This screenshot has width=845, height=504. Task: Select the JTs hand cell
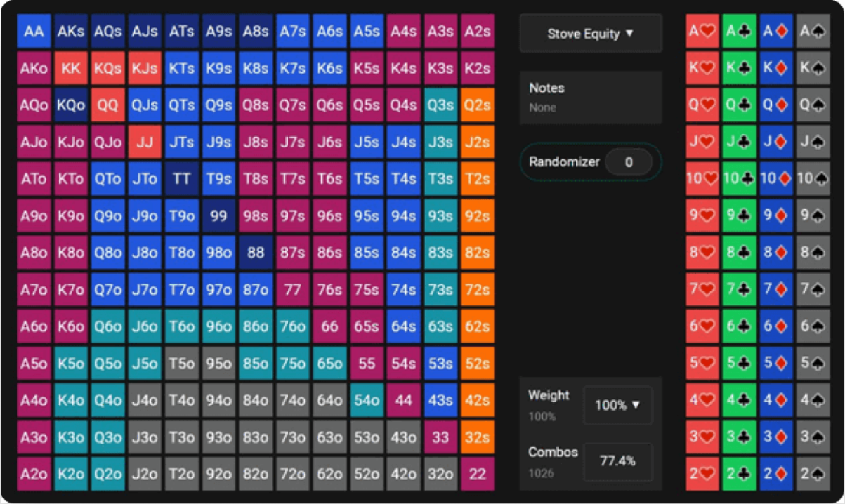click(x=182, y=142)
